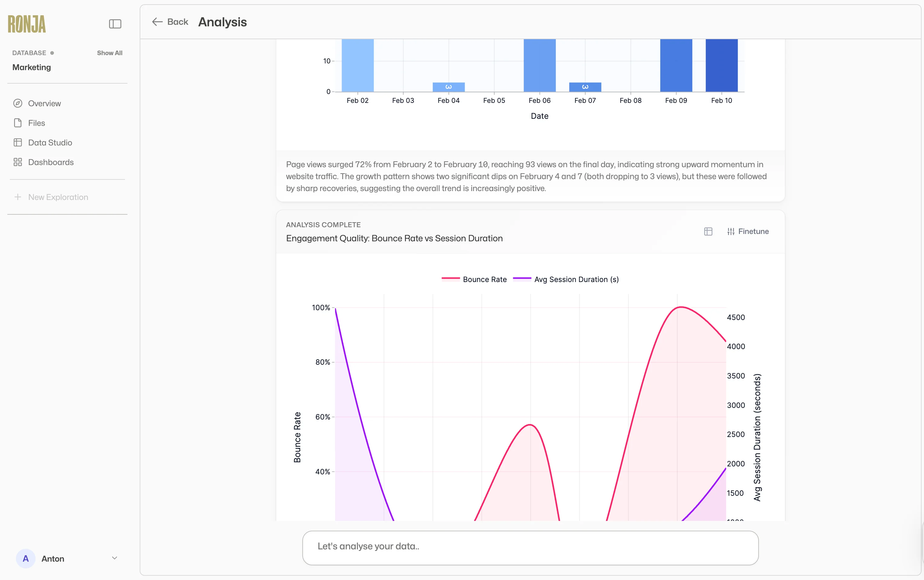
Task: Open Data Studio in the sidebar
Action: [x=50, y=142]
